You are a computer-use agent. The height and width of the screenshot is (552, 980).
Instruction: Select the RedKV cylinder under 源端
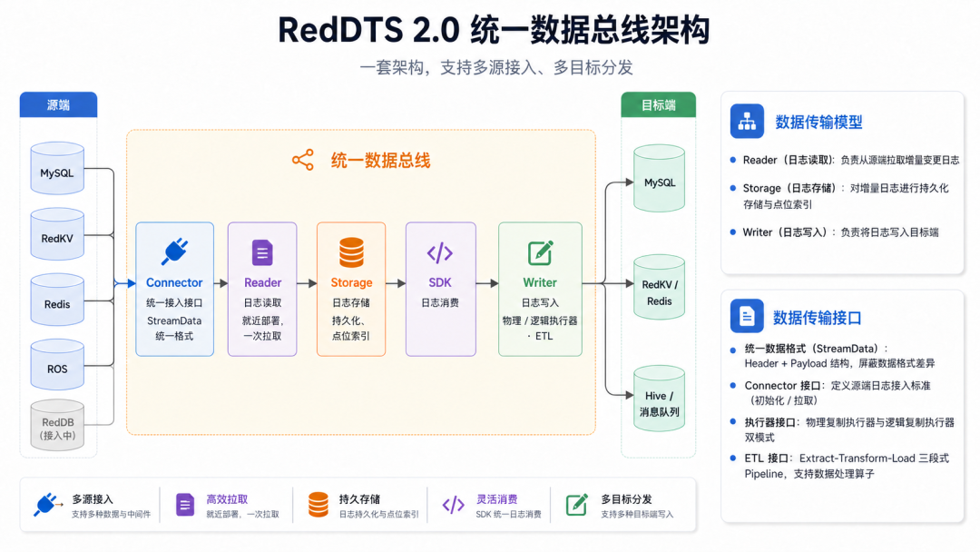[57, 234]
